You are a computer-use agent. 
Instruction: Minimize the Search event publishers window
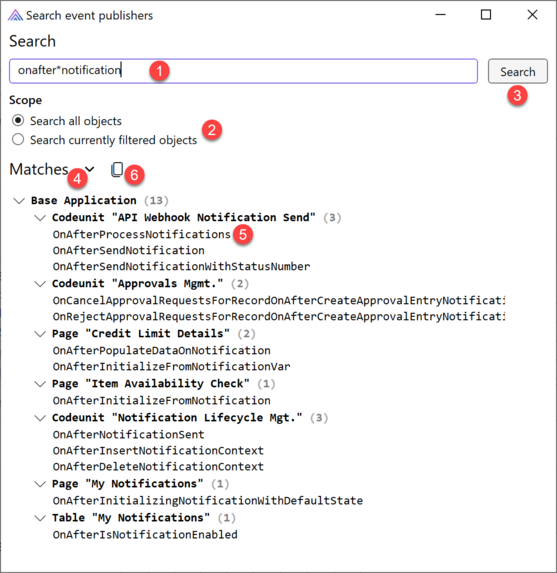click(440, 15)
